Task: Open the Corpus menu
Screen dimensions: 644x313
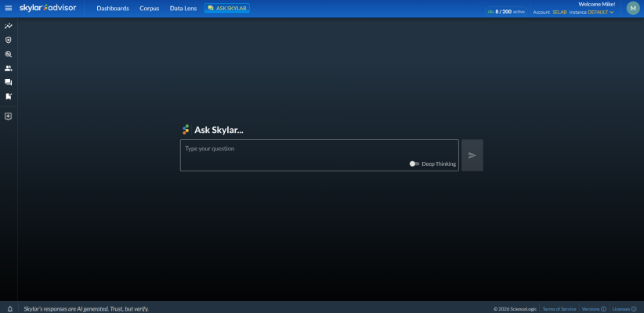Action: pyautogui.click(x=150, y=8)
